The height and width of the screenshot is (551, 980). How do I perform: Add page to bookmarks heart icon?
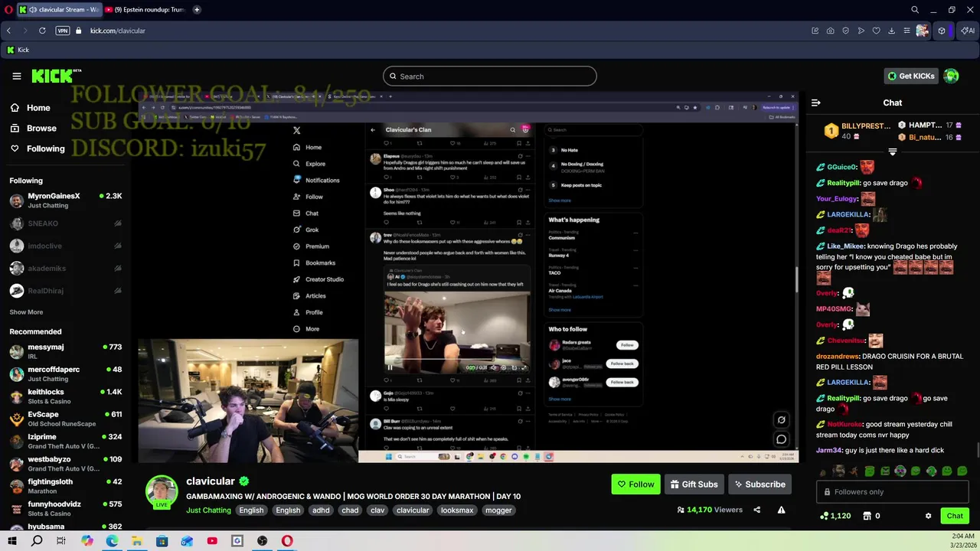click(x=876, y=31)
